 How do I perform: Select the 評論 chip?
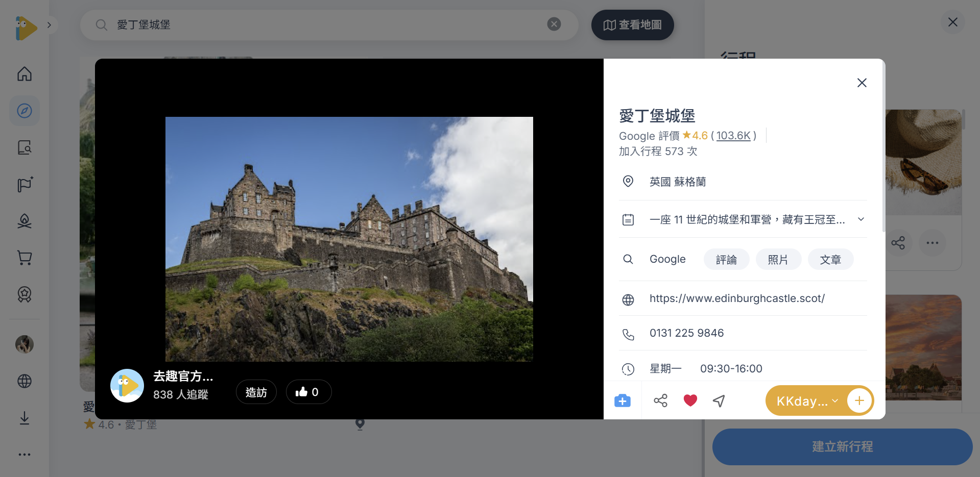[x=726, y=260]
